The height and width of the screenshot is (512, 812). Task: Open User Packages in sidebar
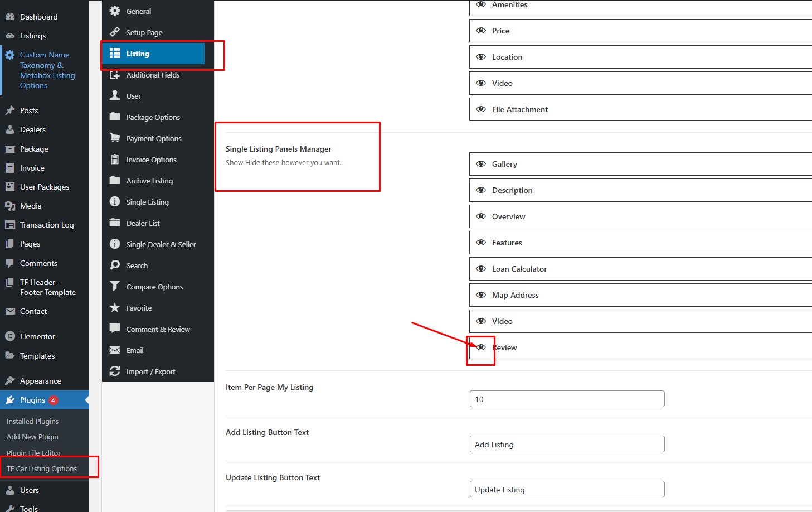tap(45, 187)
